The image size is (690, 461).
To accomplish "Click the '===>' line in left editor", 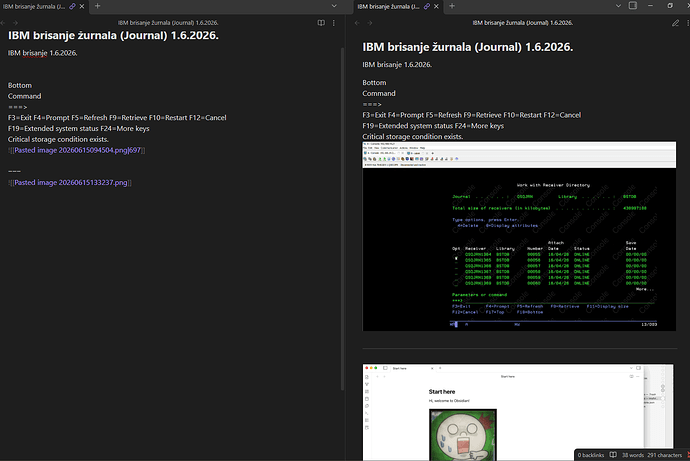I will tap(18, 107).
